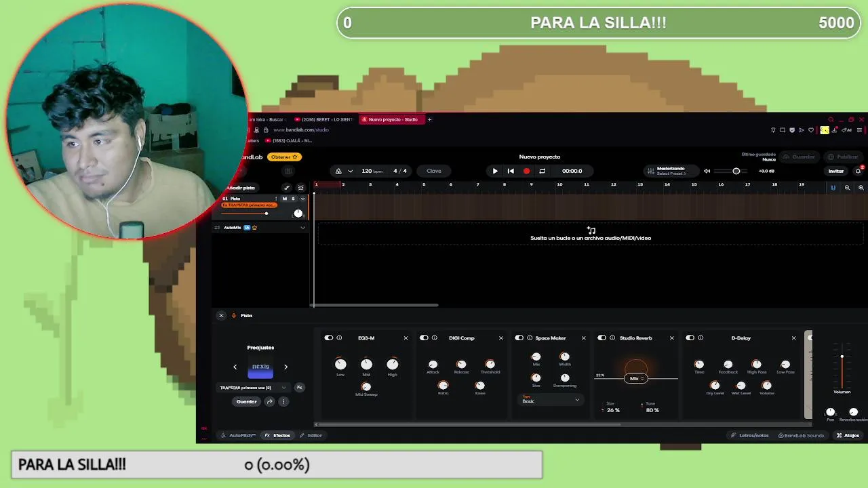This screenshot has height=488, width=868.
Task: Remove the Studio Reverb effect with X
Action: pos(672,338)
